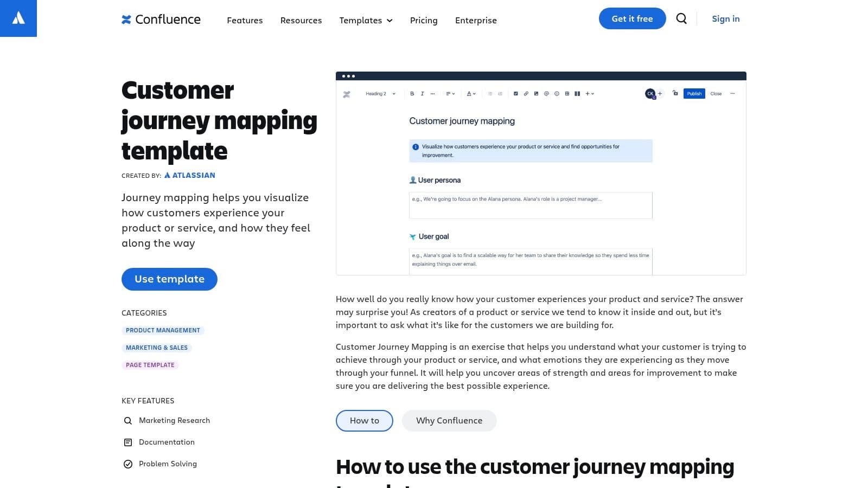Click the table icon in editor toolbar
The height and width of the screenshot is (488, 868).
pos(567,94)
